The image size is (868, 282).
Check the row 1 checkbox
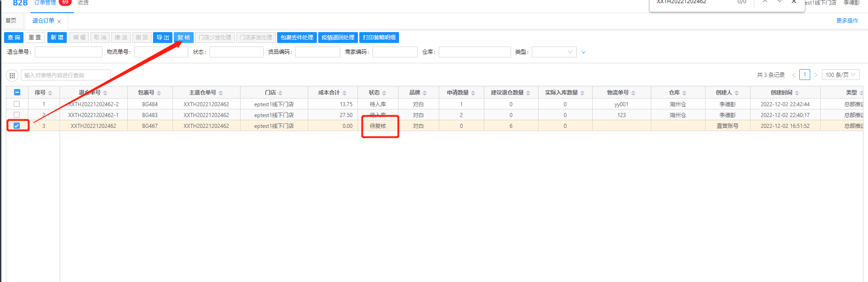17,104
